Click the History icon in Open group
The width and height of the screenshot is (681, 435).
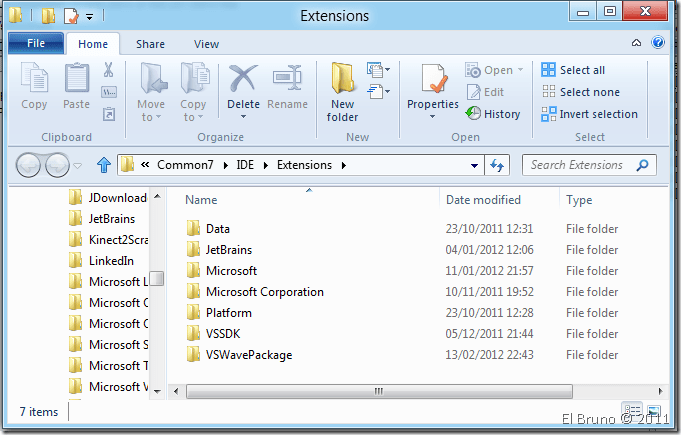coord(493,114)
